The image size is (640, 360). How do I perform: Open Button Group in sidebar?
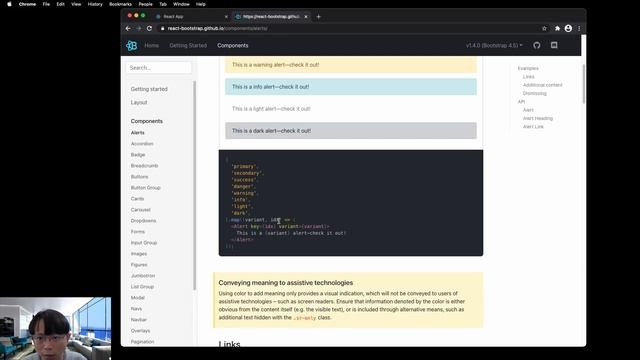click(146, 188)
